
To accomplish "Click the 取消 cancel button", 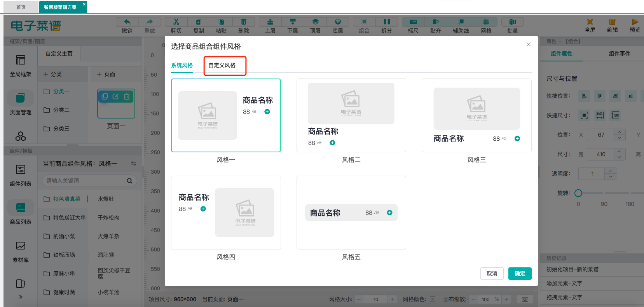I will 492,274.
